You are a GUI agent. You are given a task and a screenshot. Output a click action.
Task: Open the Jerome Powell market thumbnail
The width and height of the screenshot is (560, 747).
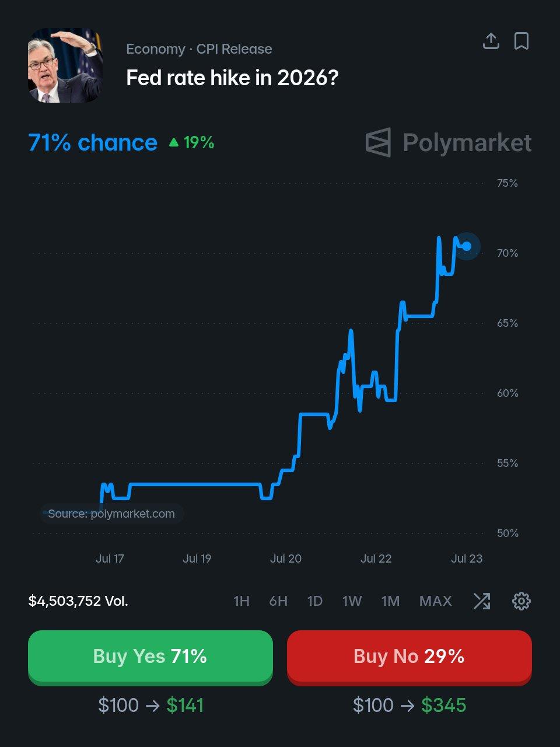[65, 65]
